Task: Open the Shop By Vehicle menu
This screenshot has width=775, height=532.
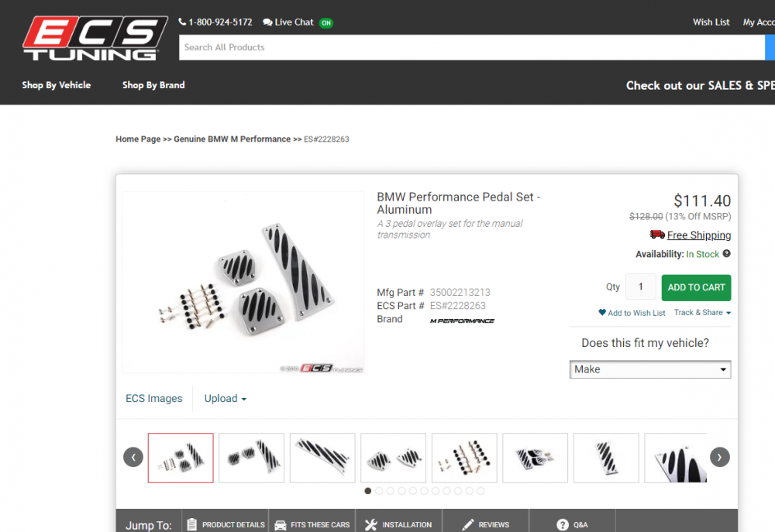Action: point(57,85)
